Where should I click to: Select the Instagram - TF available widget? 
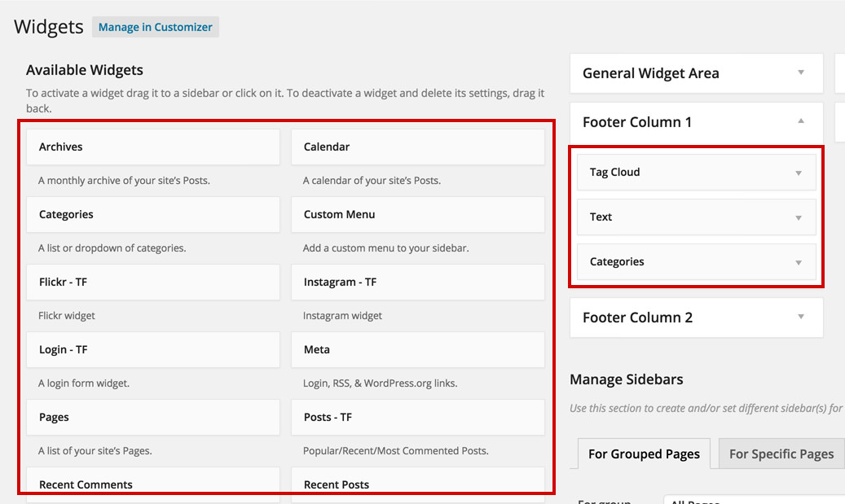pos(418,283)
